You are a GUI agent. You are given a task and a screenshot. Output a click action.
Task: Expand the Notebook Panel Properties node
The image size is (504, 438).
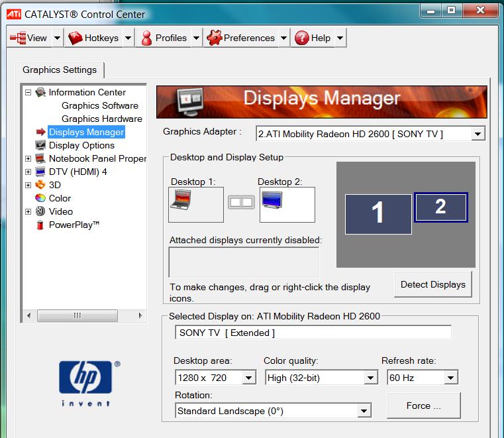click(x=28, y=158)
